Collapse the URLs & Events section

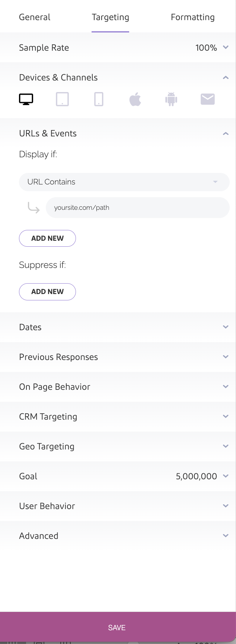pos(225,133)
